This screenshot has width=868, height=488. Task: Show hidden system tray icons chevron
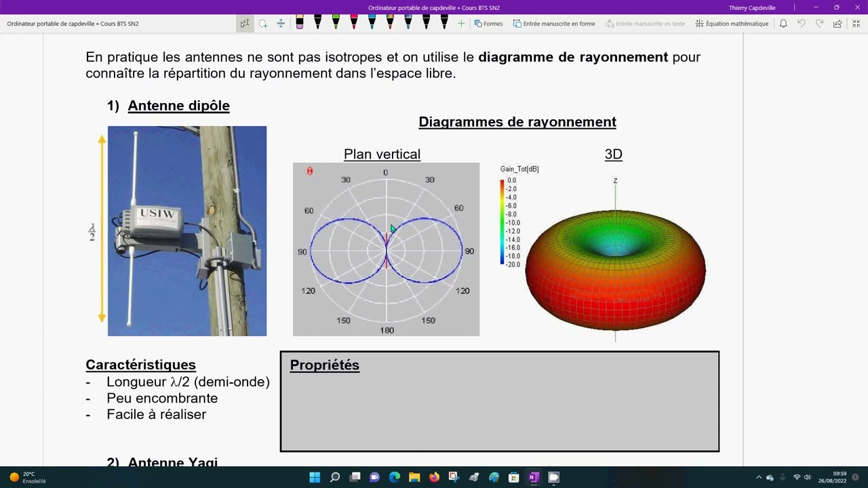[x=759, y=477]
